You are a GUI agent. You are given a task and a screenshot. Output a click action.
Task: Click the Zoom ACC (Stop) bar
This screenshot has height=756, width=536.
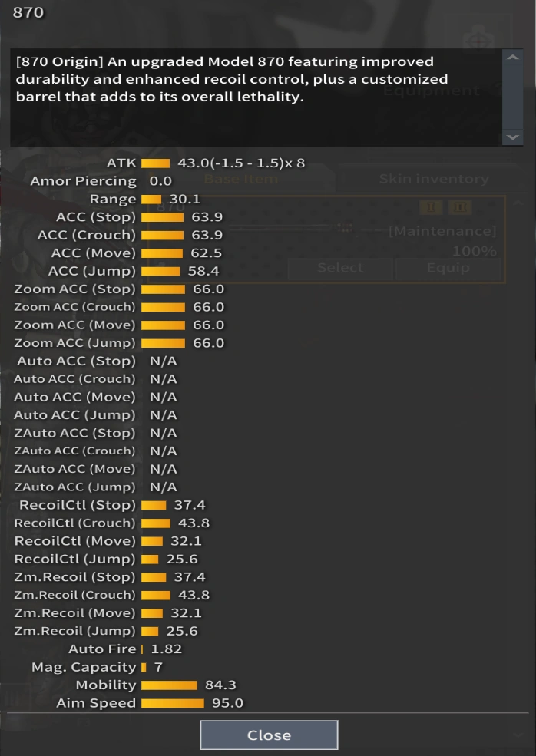[x=163, y=289]
